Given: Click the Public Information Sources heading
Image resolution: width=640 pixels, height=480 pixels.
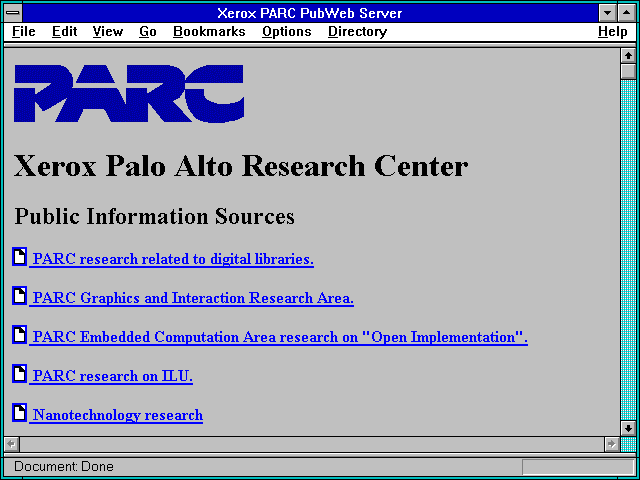Looking at the screenshot, I should [154, 216].
